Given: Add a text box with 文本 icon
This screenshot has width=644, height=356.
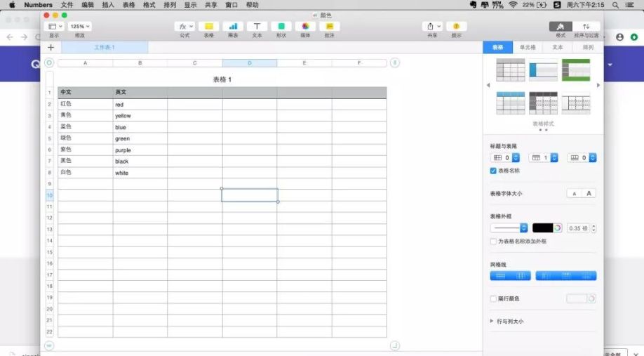Looking at the screenshot, I should pos(257,26).
